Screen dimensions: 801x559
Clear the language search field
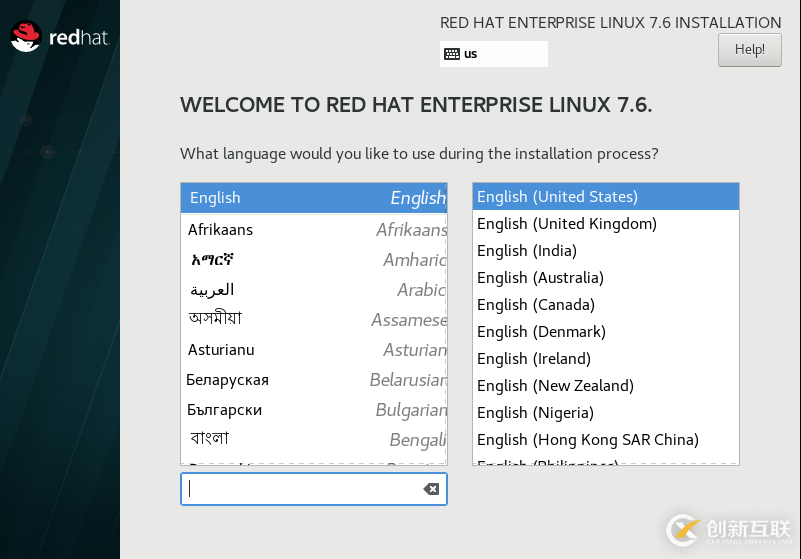(x=431, y=489)
